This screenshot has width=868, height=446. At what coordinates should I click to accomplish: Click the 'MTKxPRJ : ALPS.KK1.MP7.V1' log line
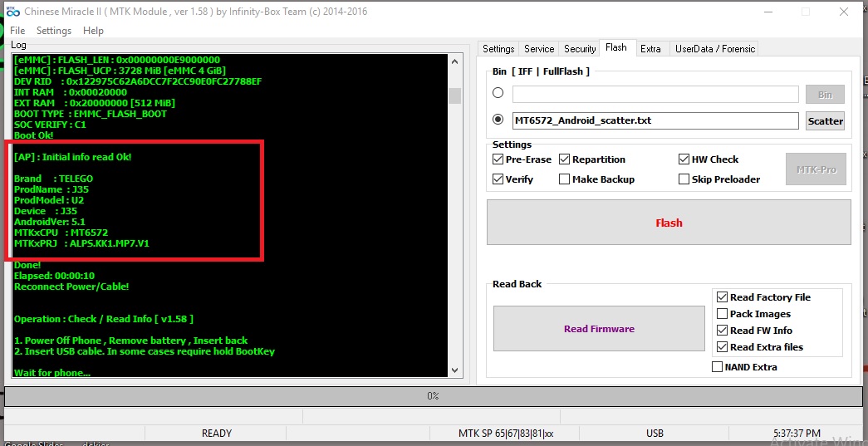(x=82, y=243)
